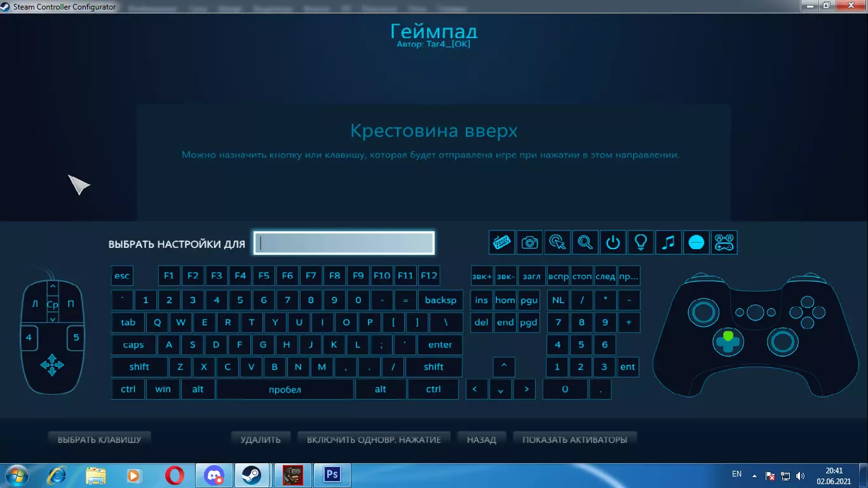Choose mouse scroll wheel up
This screenshot has width=868, height=488.
[x=53, y=288]
